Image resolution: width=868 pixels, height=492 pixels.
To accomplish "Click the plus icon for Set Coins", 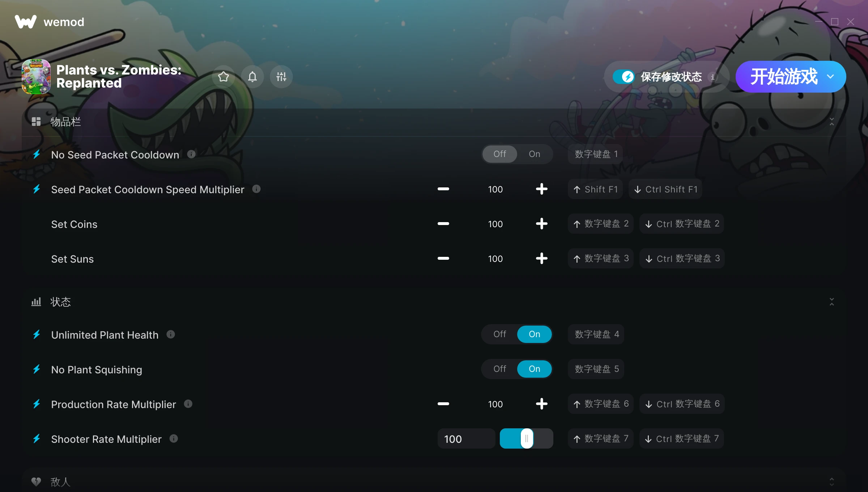I will click(541, 224).
